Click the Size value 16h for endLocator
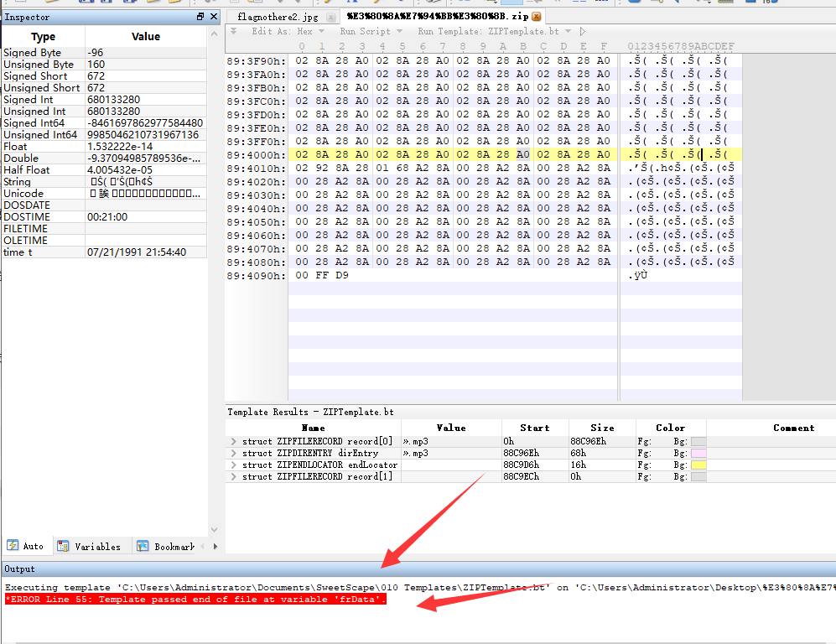 click(x=578, y=465)
